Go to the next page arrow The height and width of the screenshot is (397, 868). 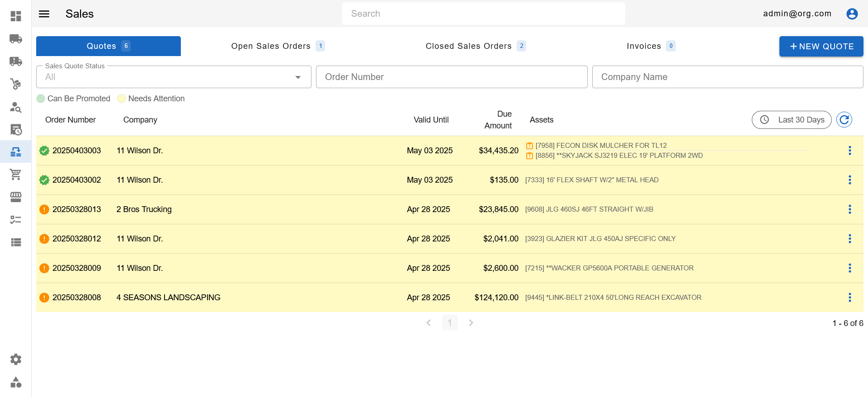[x=471, y=323]
